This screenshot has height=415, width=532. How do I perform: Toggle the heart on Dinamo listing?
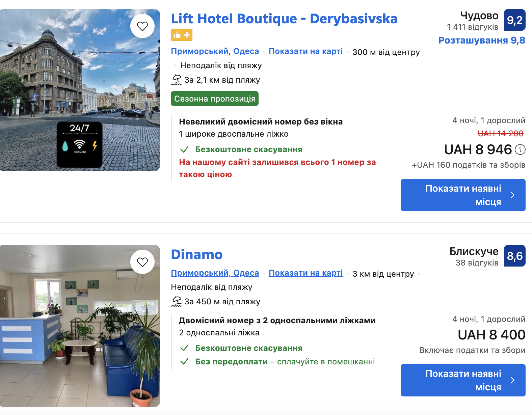tap(142, 262)
